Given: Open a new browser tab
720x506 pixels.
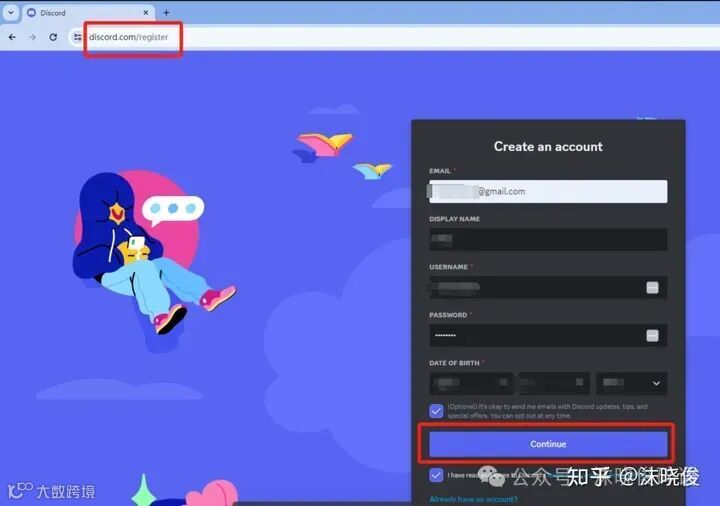Looking at the screenshot, I should tap(166, 13).
